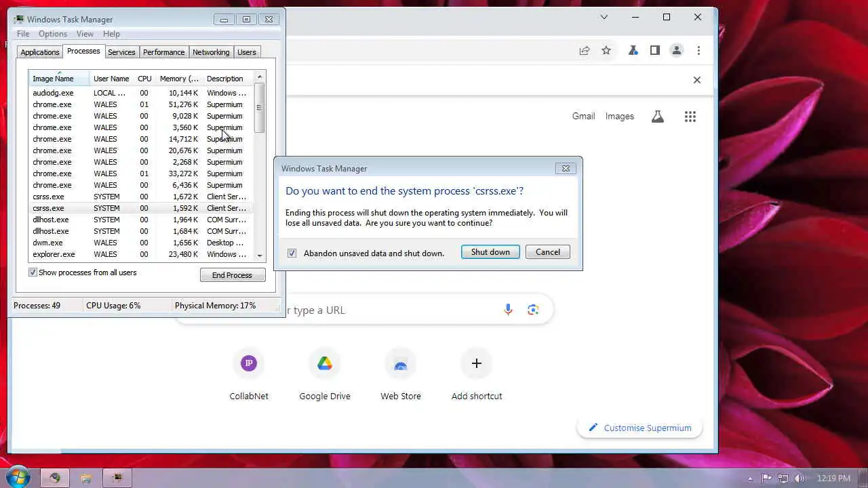This screenshot has width=868, height=488.
Task: Click the Task Manager title bar icon
Action: point(19,19)
